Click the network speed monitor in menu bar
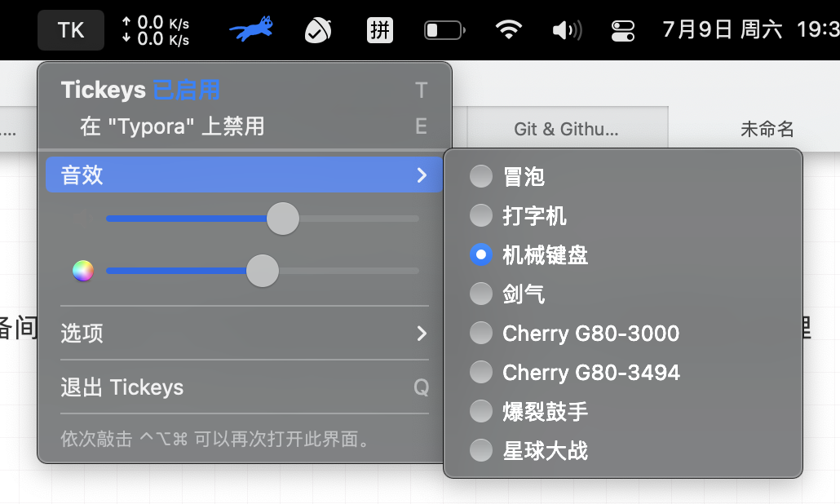 click(155, 30)
